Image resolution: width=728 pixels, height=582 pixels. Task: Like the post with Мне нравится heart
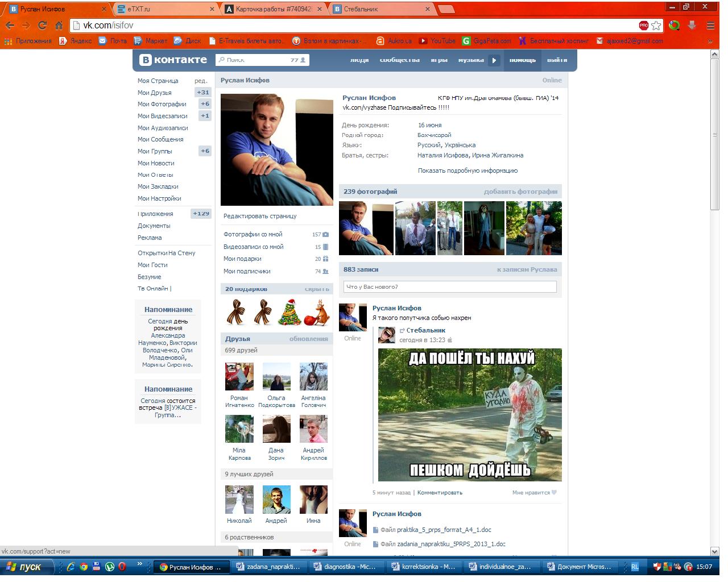(x=534, y=493)
